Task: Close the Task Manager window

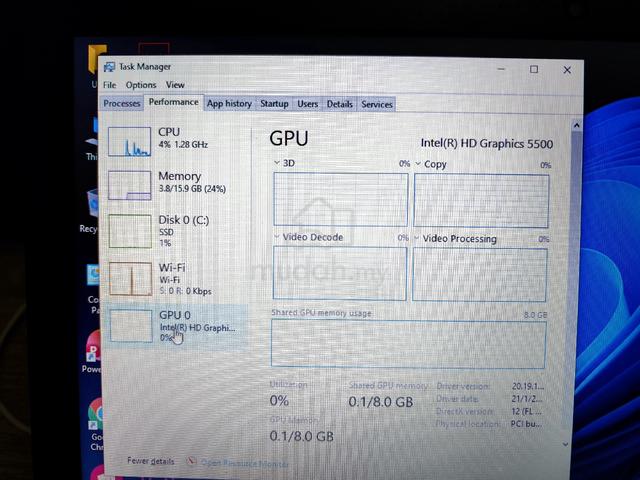Action: click(567, 70)
